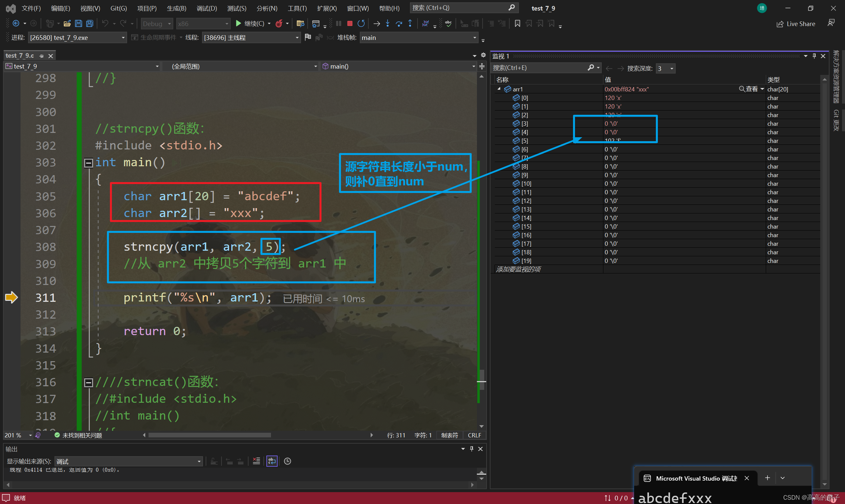The height and width of the screenshot is (504, 845).
Task: Click the Restart debugging icon
Action: pos(361,23)
